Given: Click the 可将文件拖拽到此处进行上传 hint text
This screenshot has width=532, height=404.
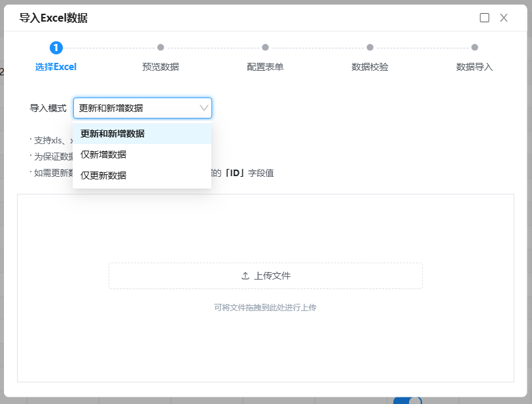Looking at the screenshot, I should tap(265, 308).
